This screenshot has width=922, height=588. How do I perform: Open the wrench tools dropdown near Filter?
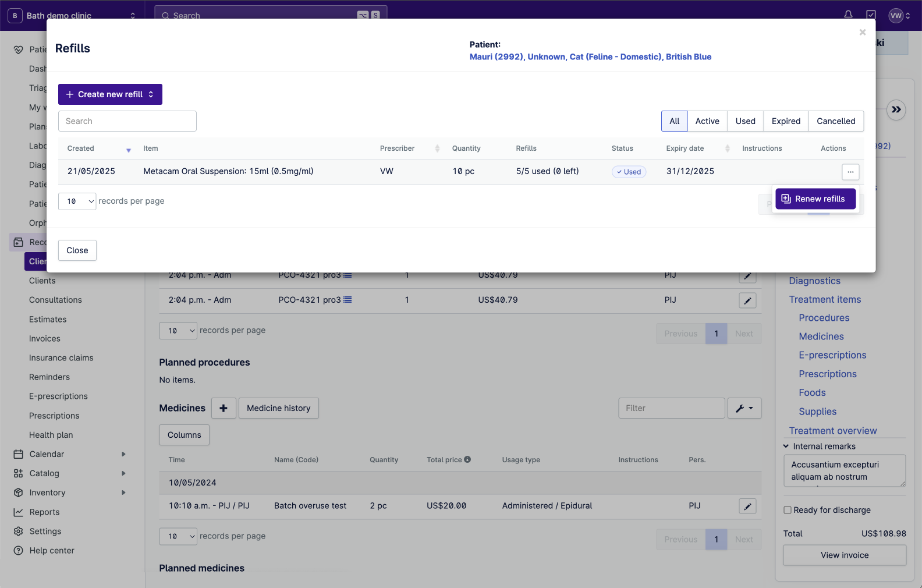click(x=744, y=408)
